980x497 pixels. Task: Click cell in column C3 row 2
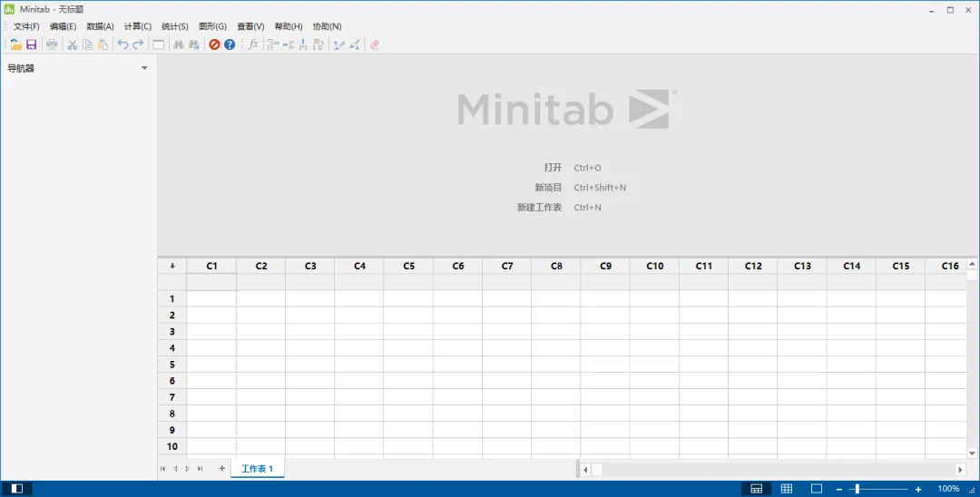pos(310,316)
